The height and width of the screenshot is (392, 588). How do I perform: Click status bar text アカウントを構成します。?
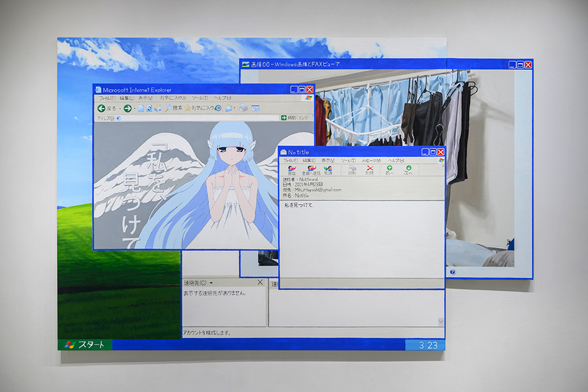pos(207,333)
